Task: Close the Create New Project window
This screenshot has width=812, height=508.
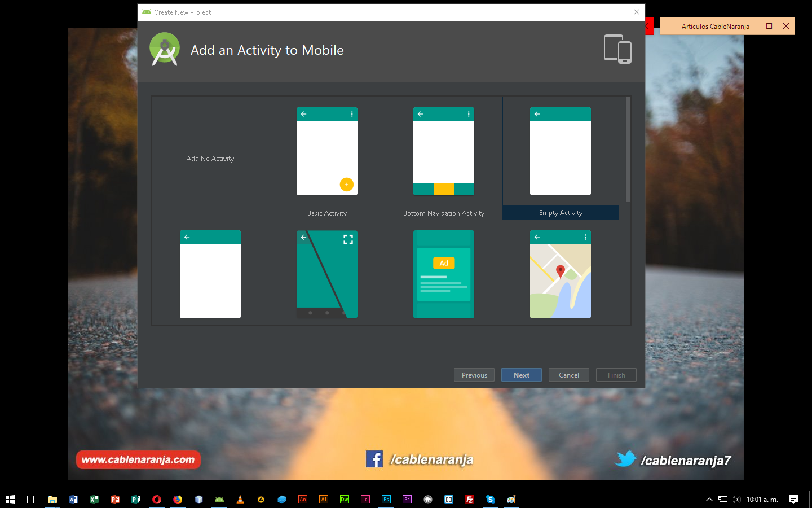Action: coord(637,12)
